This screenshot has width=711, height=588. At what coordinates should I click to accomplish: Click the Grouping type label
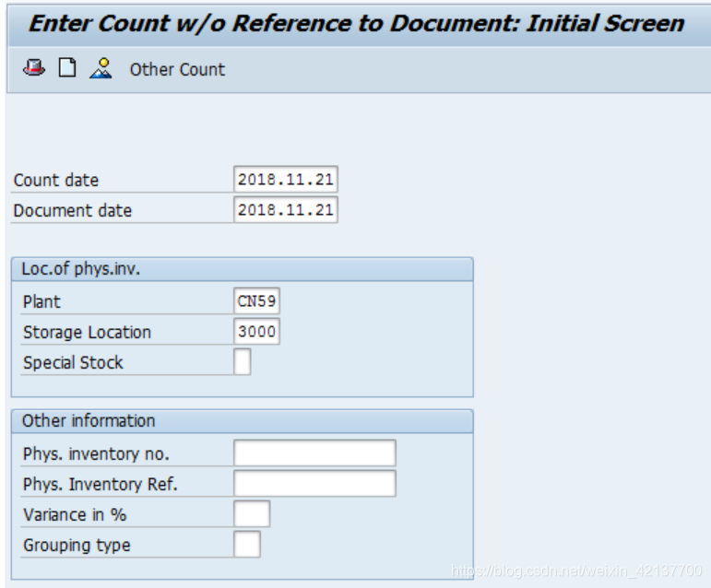(77, 545)
